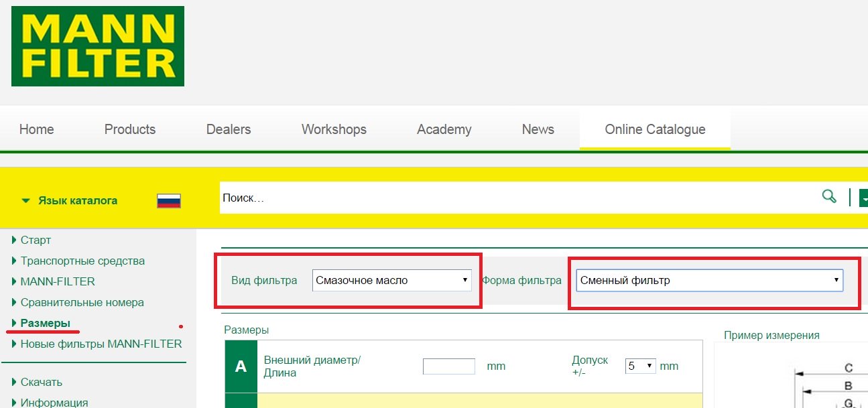Open the Форма фильтра dropdown

coord(709,281)
